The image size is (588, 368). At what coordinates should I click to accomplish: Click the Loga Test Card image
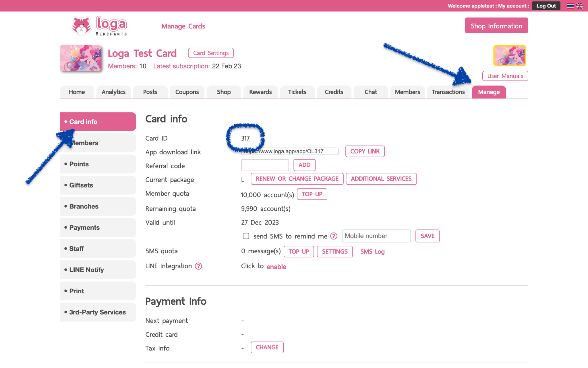point(80,58)
